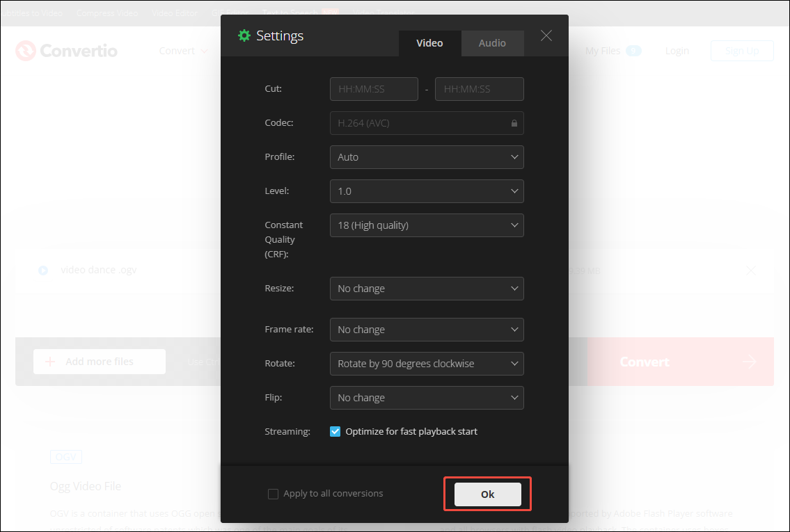Open the Profile dropdown set to Auto
790x532 pixels.
point(427,157)
